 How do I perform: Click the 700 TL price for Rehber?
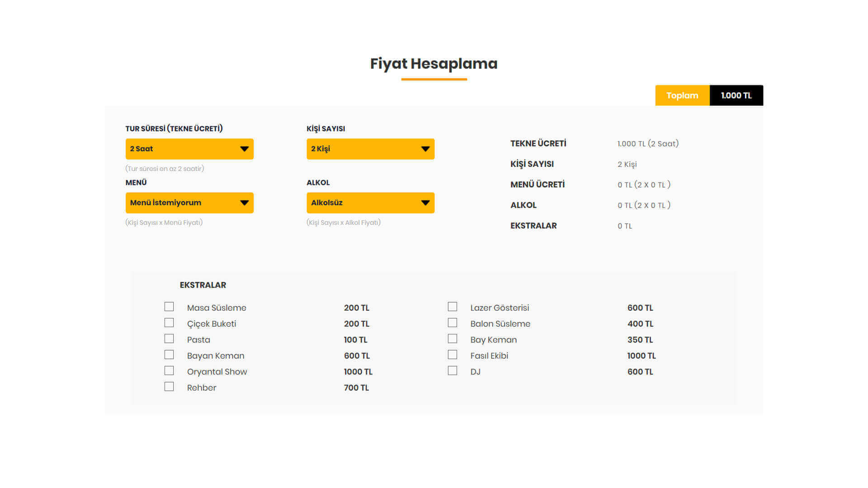(356, 388)
